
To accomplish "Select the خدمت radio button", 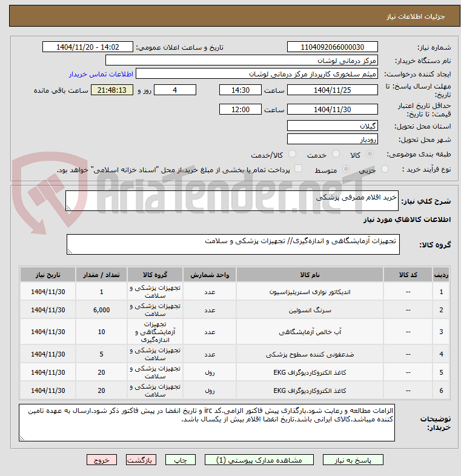I will click(336, 154).
